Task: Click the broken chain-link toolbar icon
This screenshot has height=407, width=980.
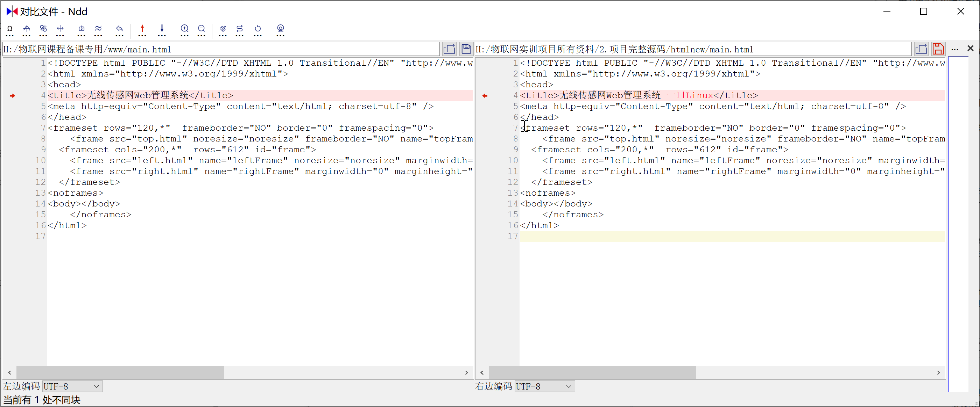Action: pyautogui.click(x=43, y=29)
